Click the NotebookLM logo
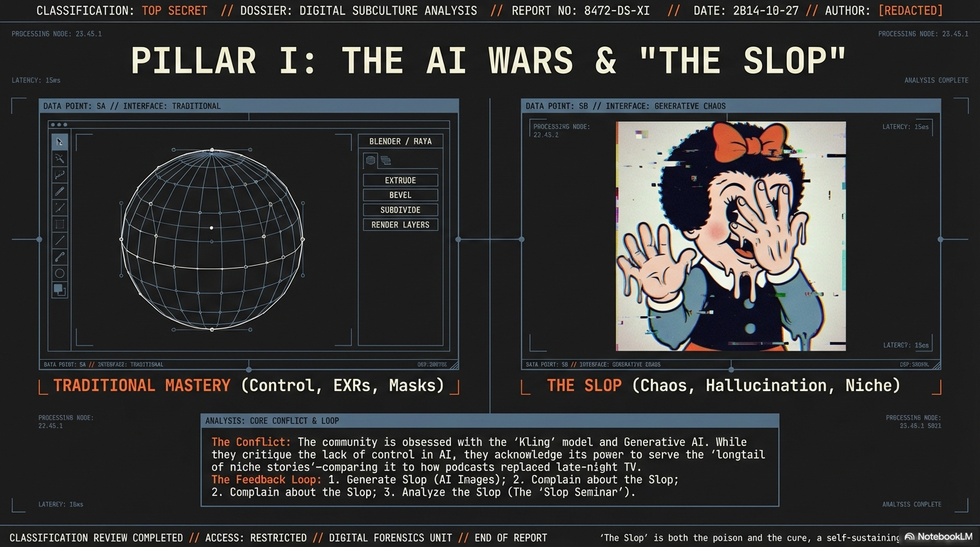This screenshot has width=980, height=547. (936, 536)
